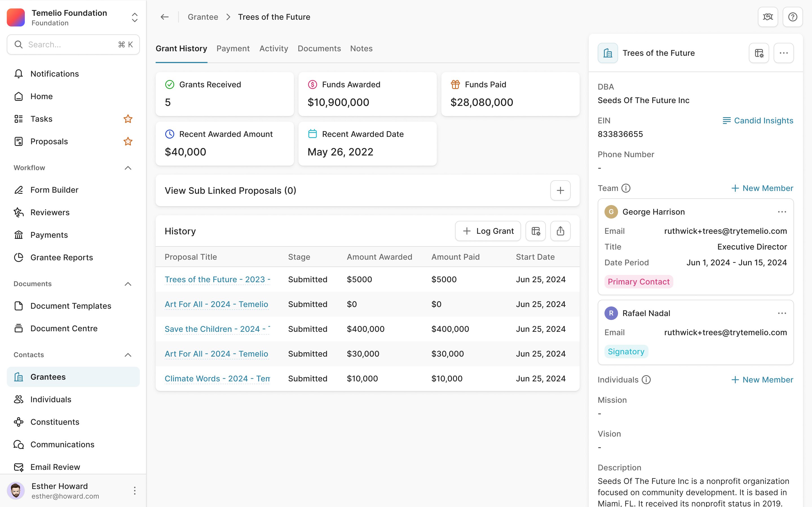Viewport: 812px width, 507px height.
Task: Collapse the Documents sidebar section
Action: 128,284
